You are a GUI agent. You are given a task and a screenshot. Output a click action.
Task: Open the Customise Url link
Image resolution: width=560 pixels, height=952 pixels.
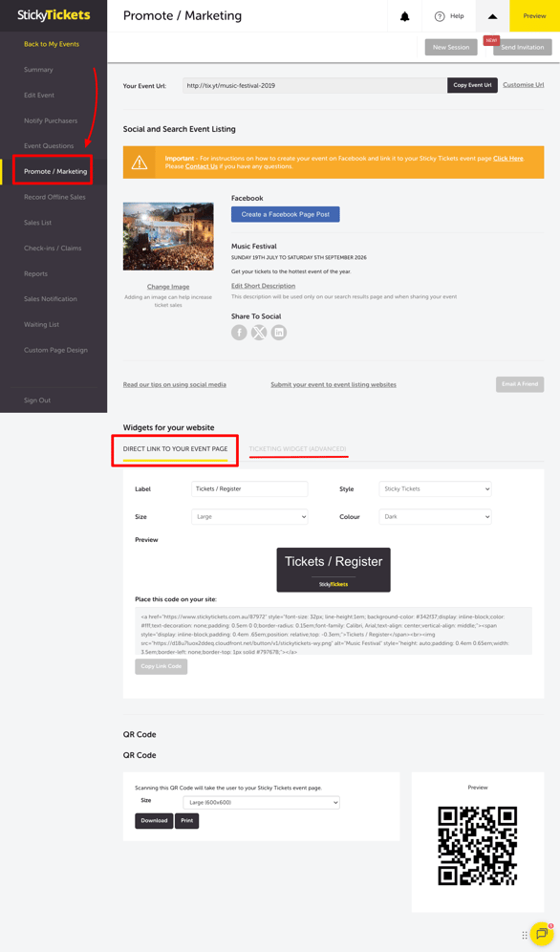coord(523,85)
